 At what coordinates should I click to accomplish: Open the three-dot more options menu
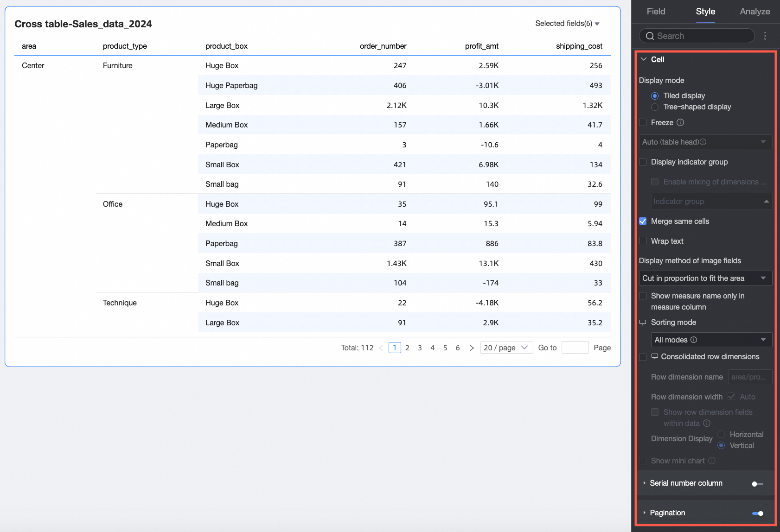(765, 36)
